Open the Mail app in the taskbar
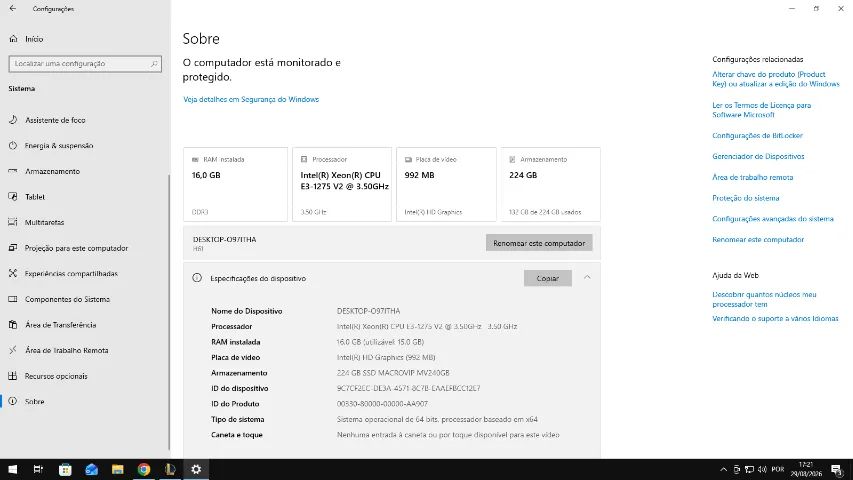The image size is (853, 480). [91, 469]
